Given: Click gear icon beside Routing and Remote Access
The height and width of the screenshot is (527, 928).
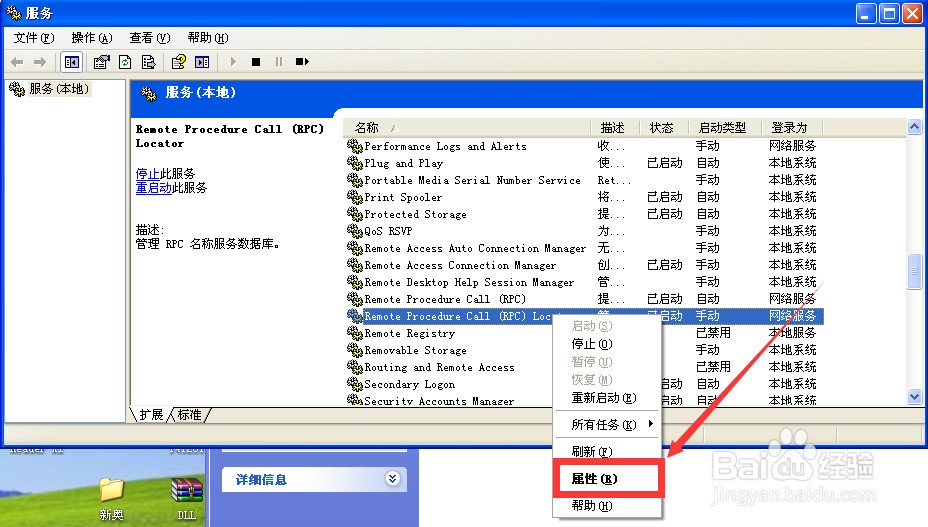Looking at the screenshot, I should [x=355, y=367].
